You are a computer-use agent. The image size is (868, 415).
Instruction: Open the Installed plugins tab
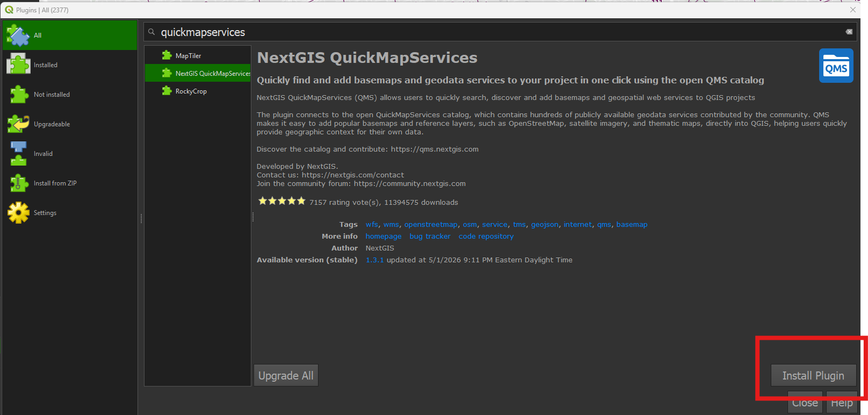[70, 65]
